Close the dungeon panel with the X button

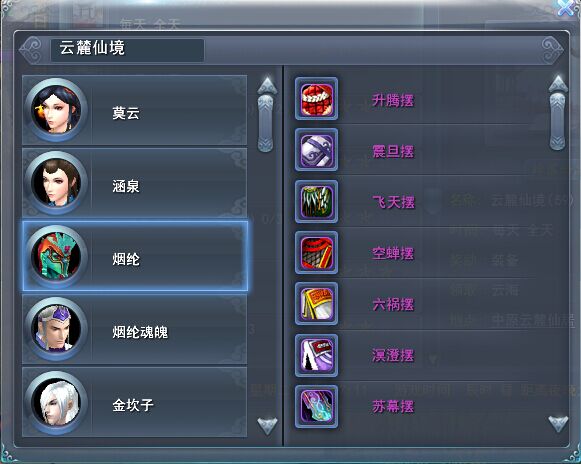coord(566,8)
